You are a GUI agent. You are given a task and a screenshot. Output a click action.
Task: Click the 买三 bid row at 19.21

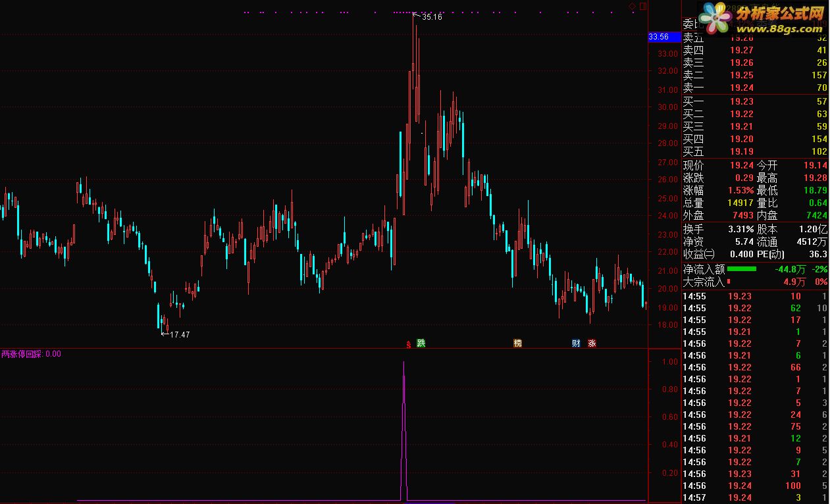click(x=755, y=126)
